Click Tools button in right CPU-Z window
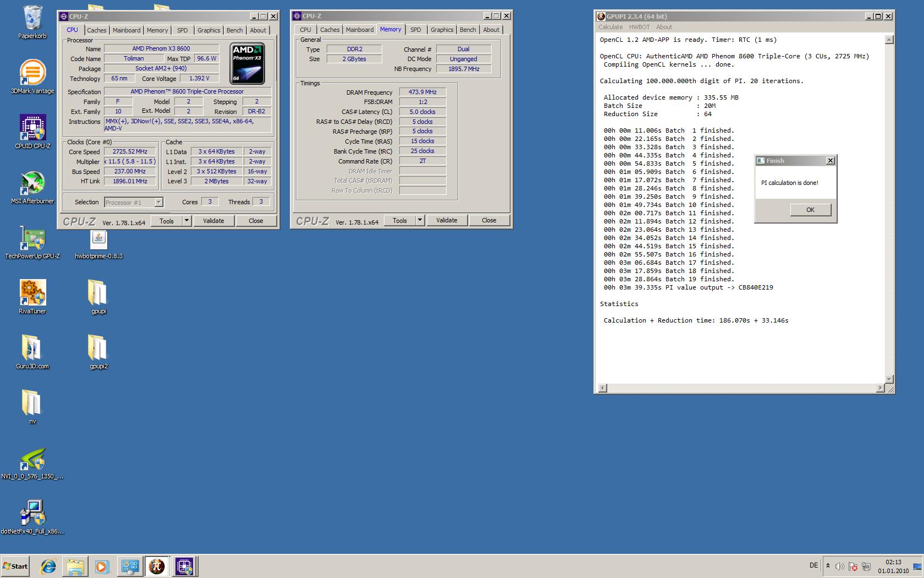 [x=400, y=220]
